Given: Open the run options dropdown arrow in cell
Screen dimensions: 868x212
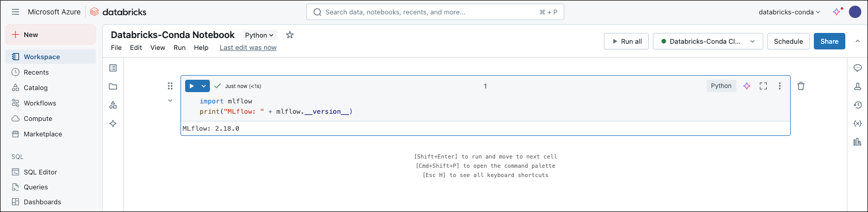Looking at the screenshot, I should click(x=204, y=86).
